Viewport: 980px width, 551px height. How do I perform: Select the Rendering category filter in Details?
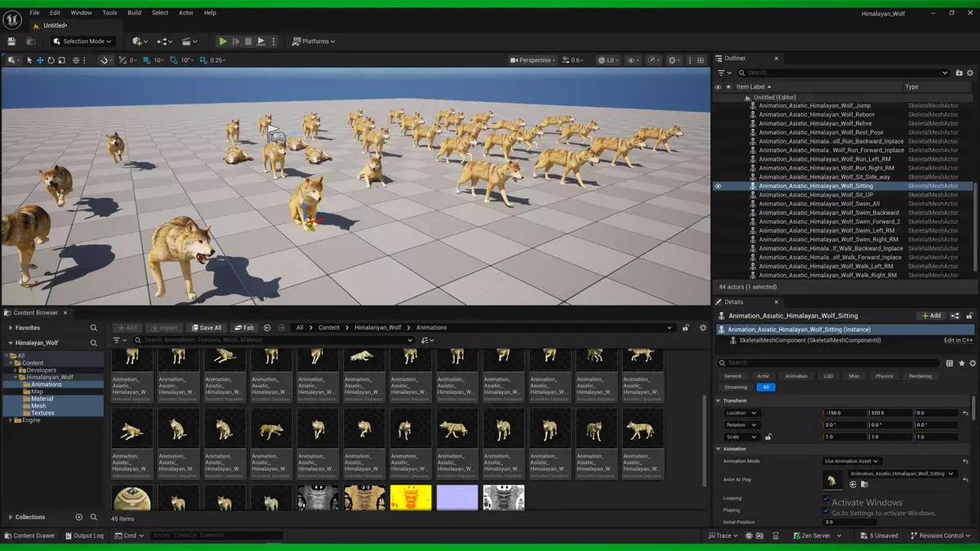pyautogui.click(x=920, y=376)
